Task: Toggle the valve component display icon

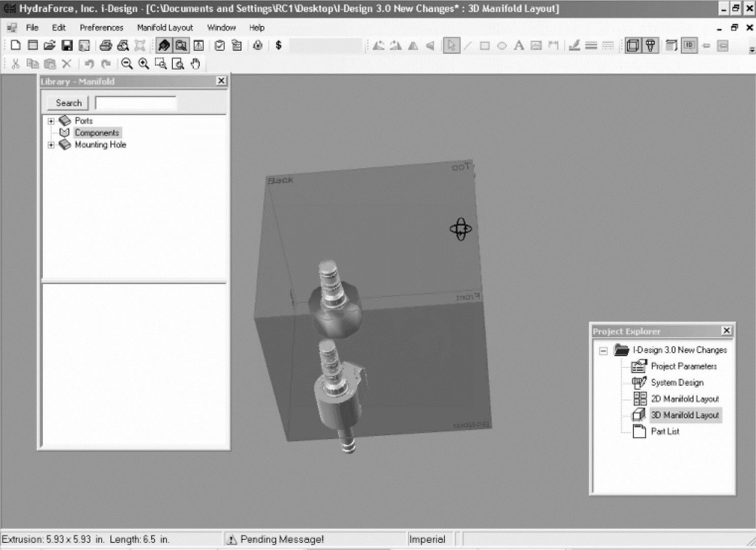Action: (650, 45)
